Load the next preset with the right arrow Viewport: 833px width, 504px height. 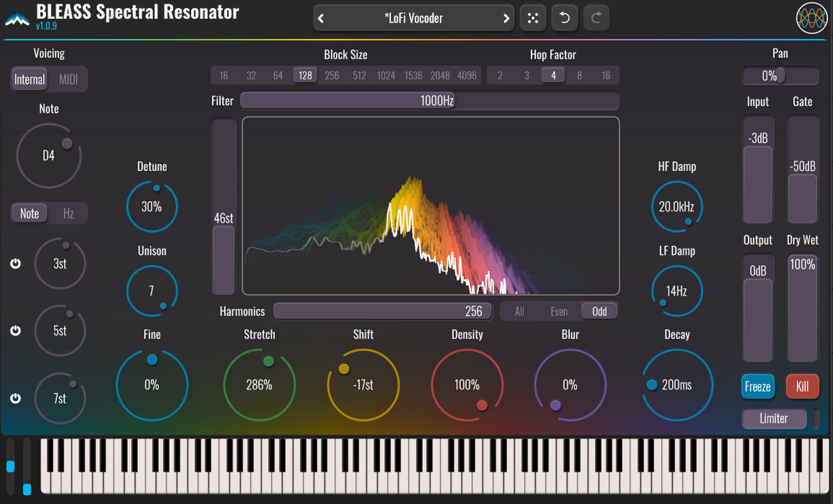(506, 18)
